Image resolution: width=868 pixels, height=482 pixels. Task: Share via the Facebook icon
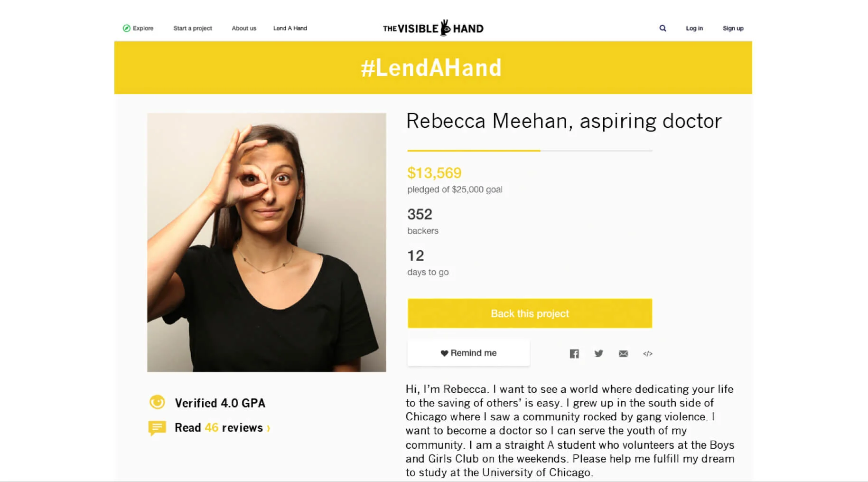(x=574, y=353)
